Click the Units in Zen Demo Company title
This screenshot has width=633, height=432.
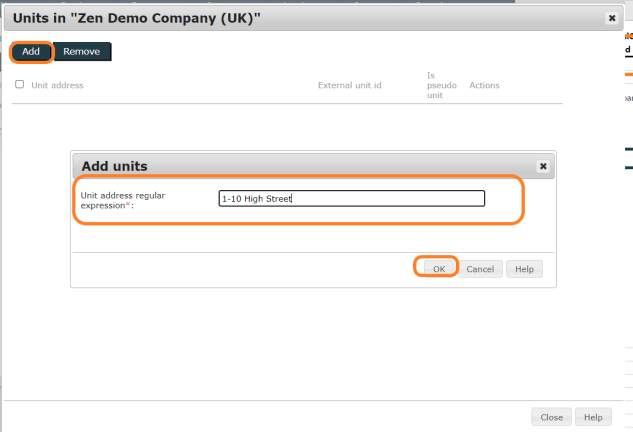pyautogui.click(x=137, y=17)
